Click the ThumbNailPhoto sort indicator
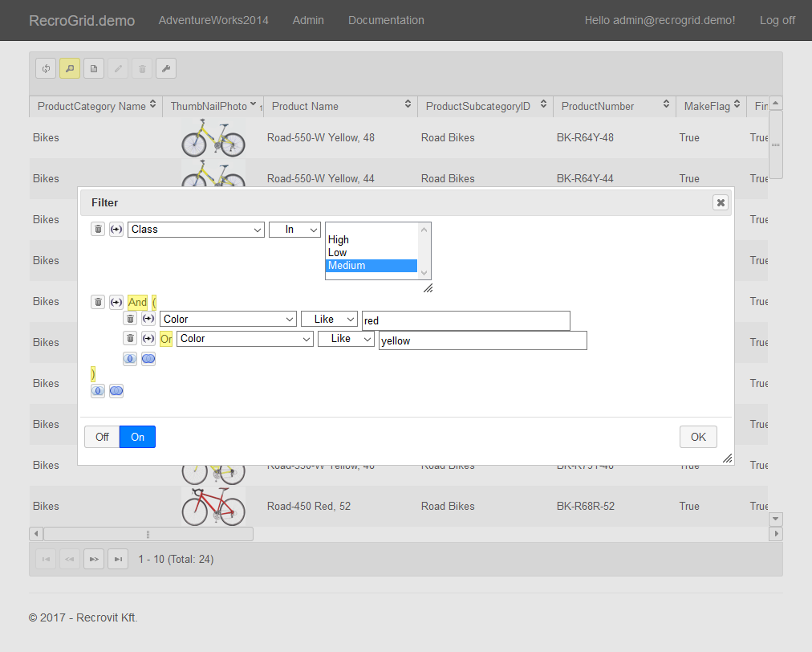 pos(254,104)
